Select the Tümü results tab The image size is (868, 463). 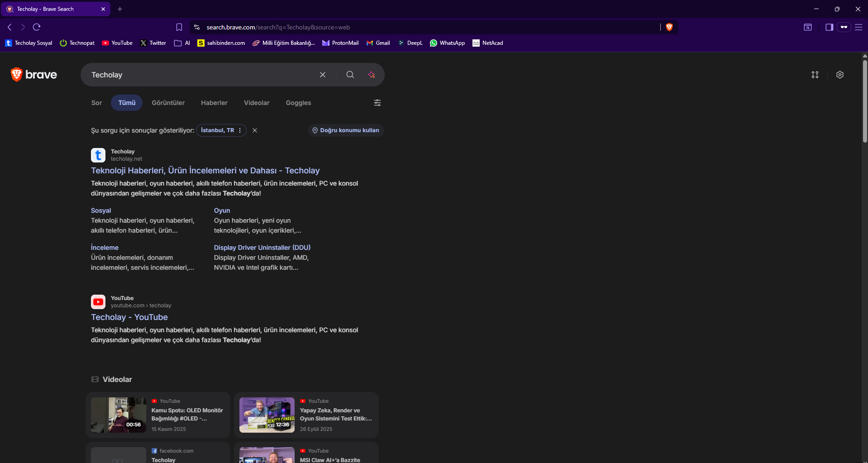click(127, 103)
